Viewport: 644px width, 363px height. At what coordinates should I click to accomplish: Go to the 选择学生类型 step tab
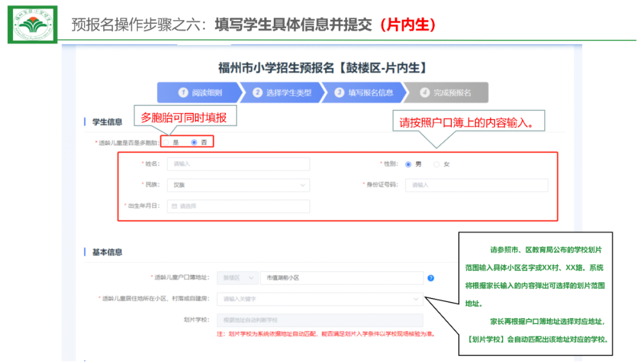(282, 93)
